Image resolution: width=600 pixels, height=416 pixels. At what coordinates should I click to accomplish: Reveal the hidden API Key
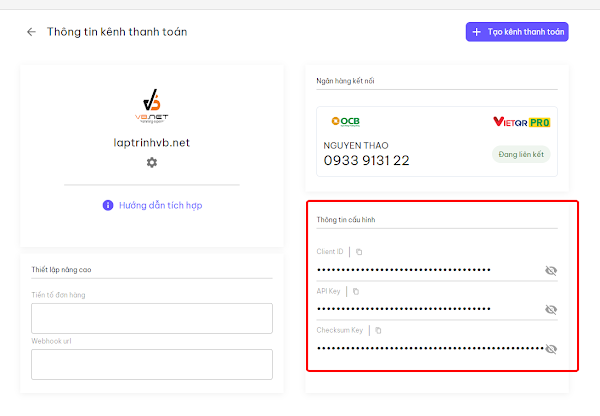[x=550, y=309]
